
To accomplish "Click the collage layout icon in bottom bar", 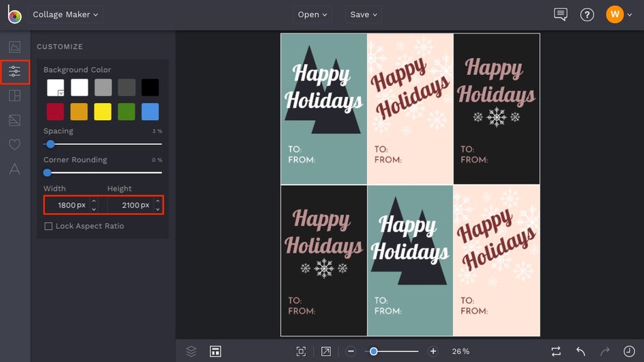I will [216, 351].
